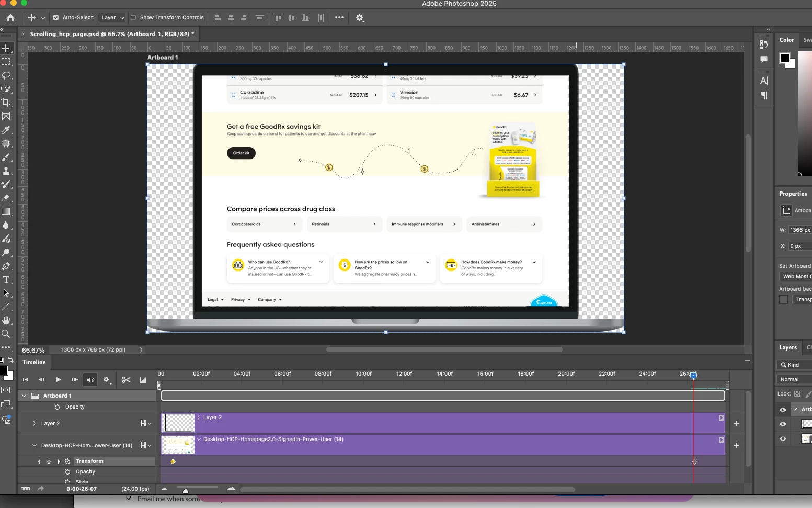Expand the Layer 2 timeline track
812x508 pixels.
point(34,424)
